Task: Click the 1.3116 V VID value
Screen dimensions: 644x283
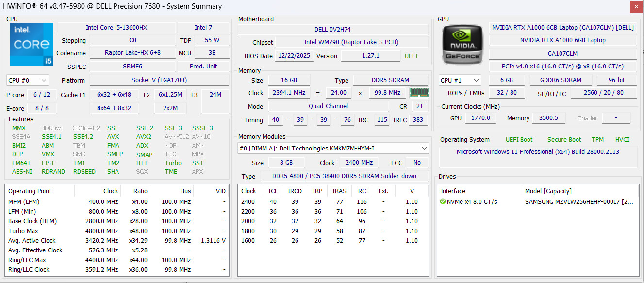Action: pos(213,241)
